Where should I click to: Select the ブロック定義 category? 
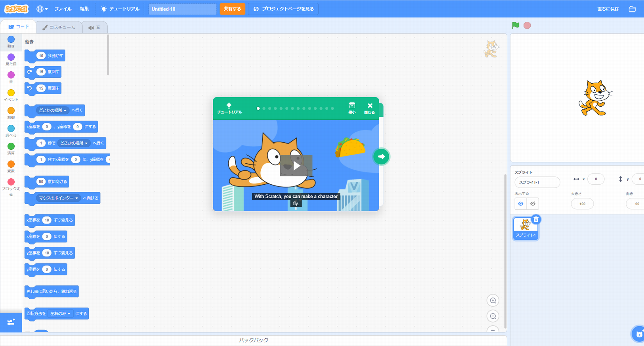[11, 187]
